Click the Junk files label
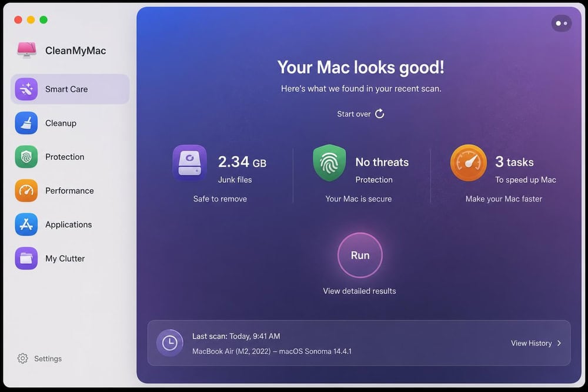Screen dimensions: 588x392 tap(235, 180)
